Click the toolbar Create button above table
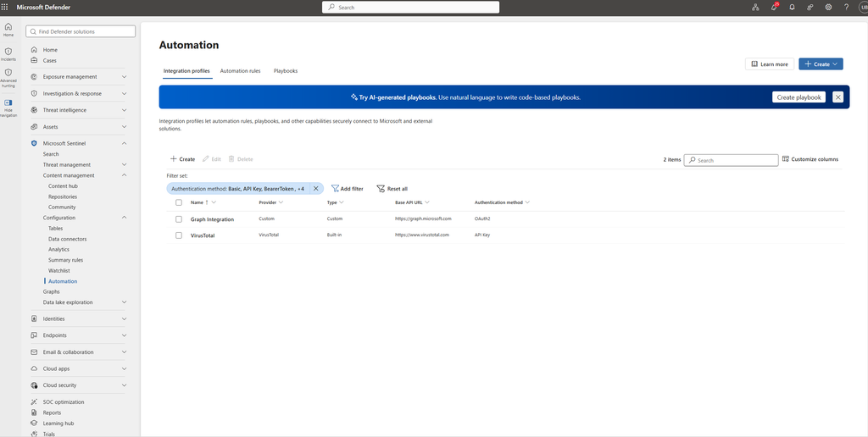Screen dimensions: 868x437 point(183,159)
